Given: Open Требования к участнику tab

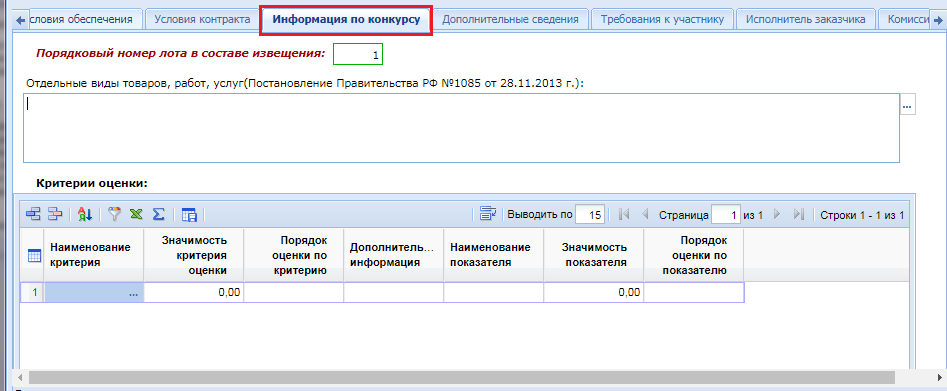Looking at the screenshot, I should click(x=663, y=19).
